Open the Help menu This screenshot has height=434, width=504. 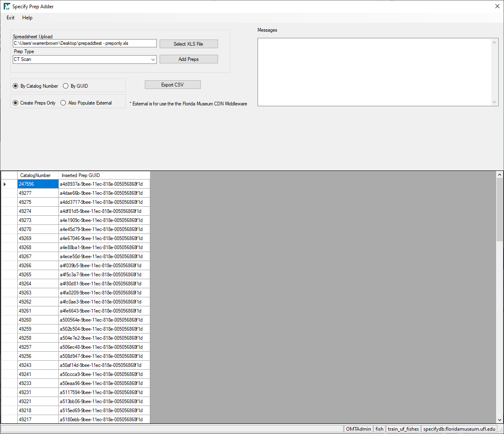coord(27,18)
